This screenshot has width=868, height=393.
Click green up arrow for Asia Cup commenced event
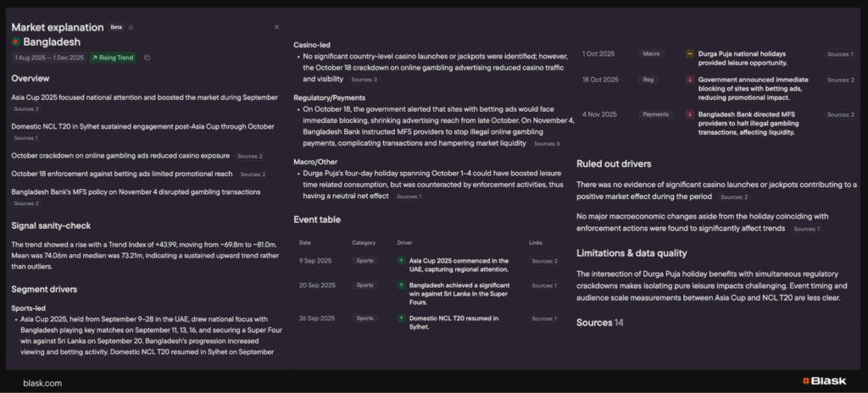point(401,261)
